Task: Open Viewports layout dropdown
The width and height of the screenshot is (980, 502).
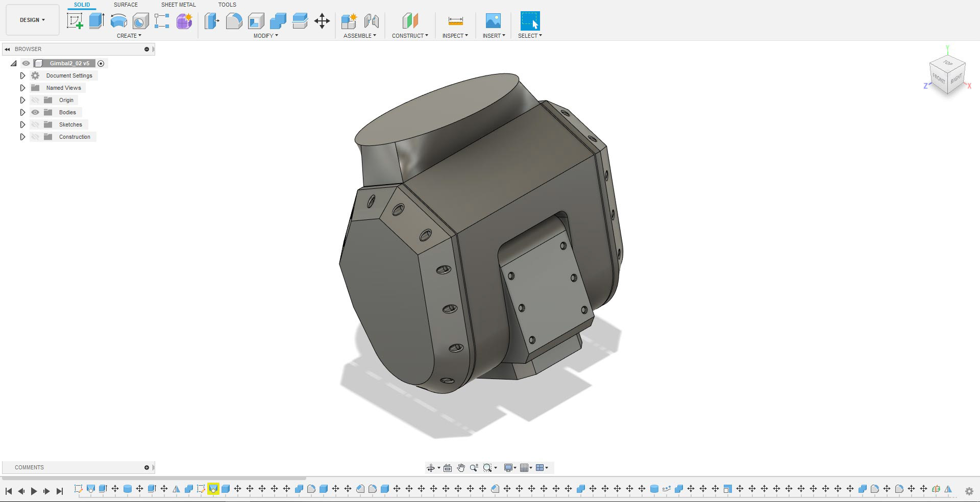Action: 542,468
